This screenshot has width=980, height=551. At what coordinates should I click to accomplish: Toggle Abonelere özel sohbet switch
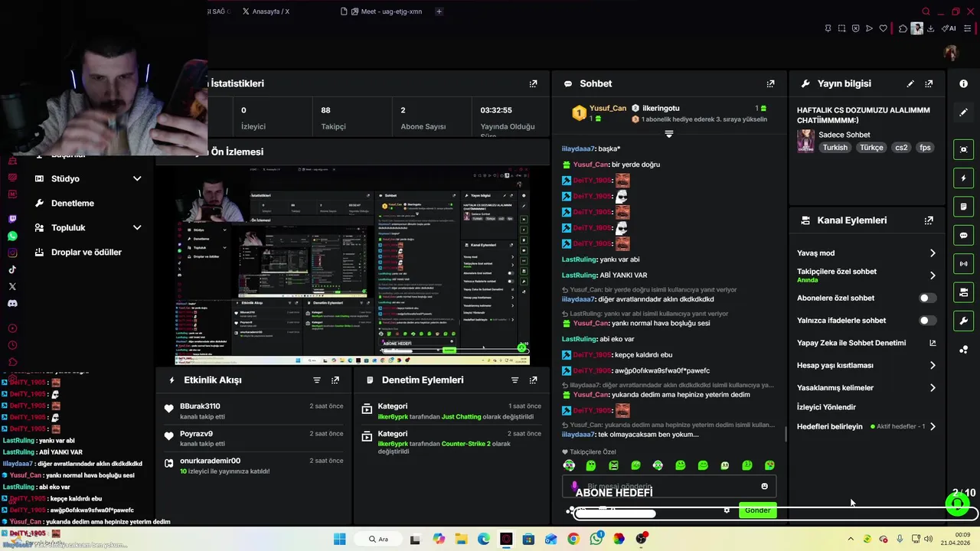pyautogui.click(x=926, y=298)
